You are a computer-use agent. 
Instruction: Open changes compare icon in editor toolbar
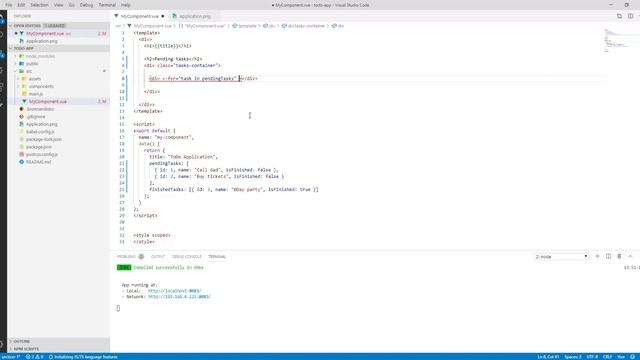point(619,16)
